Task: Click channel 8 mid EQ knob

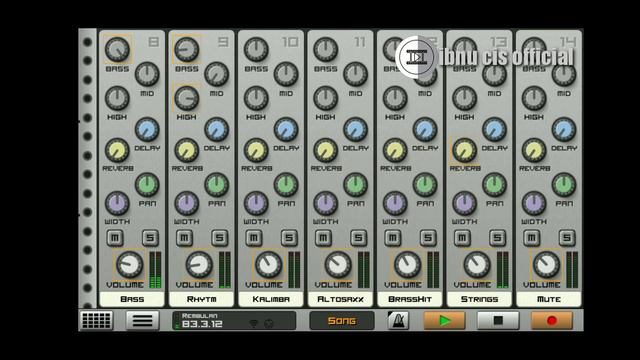Action: (147, 74)
